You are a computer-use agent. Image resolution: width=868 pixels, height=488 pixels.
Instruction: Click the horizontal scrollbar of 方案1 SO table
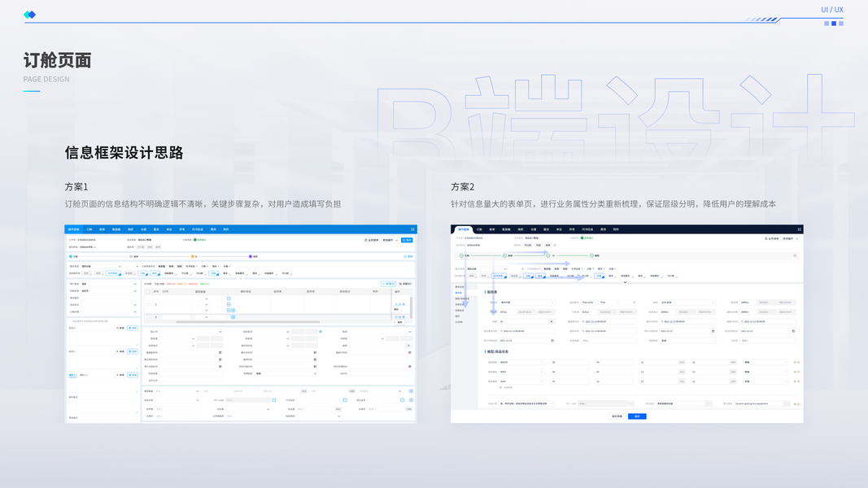click(248, 322)
